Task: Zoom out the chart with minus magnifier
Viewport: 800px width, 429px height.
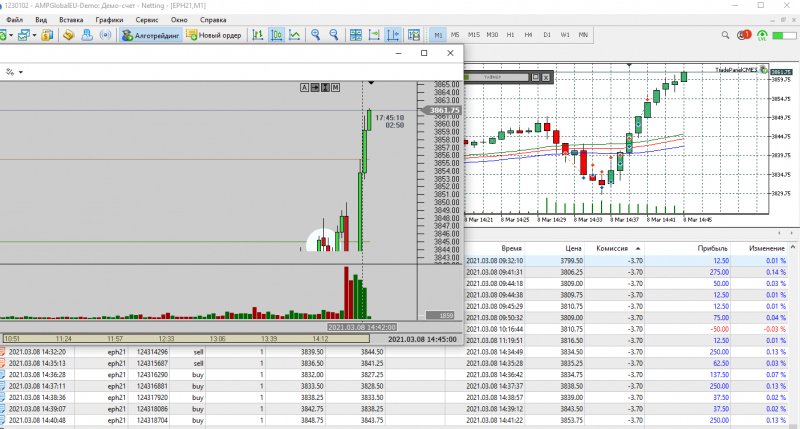Action: [334, 35]
